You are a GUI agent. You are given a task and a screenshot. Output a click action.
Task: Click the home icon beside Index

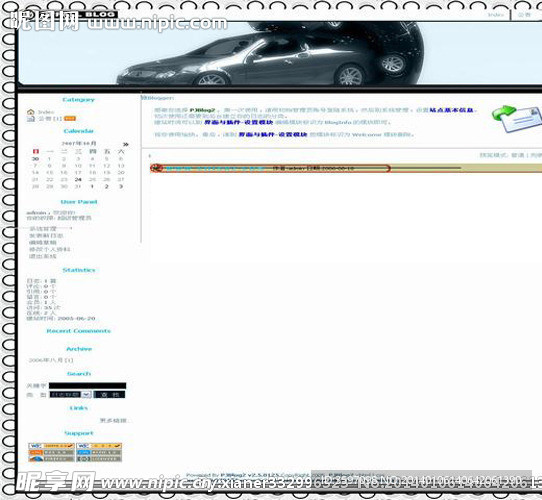[31, 112]
